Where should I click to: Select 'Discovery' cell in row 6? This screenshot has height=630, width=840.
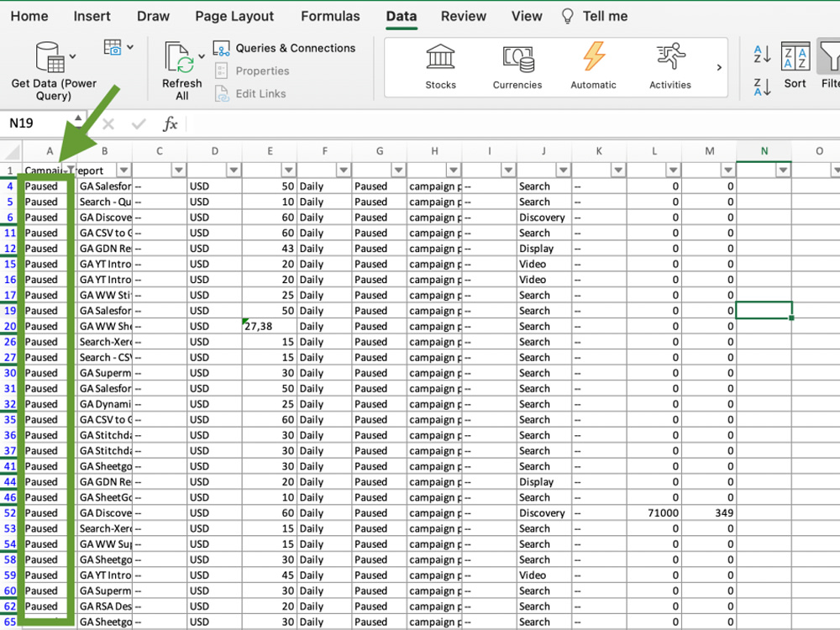pyautogui.click(x=543, y=218)
